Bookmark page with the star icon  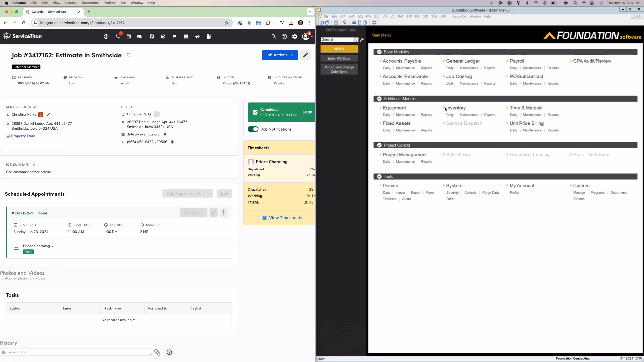pyautogui.click(x=227, y=23)
